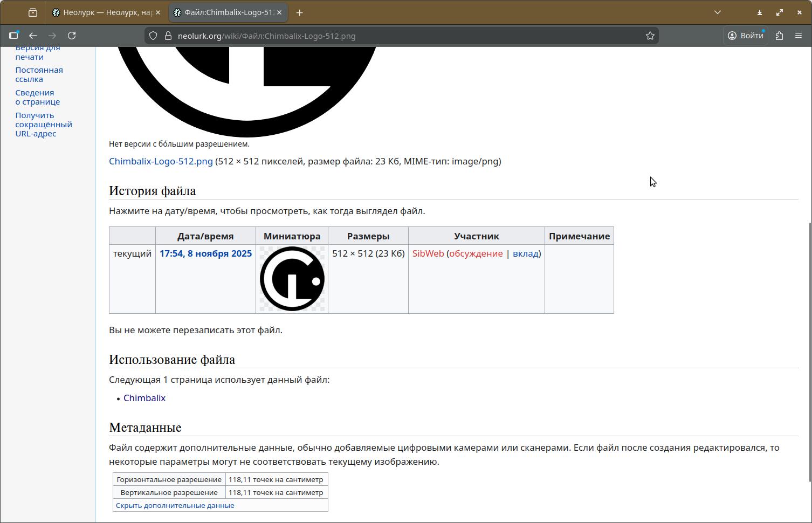The image size is (812, 523).
Task: Click the Вертикальное разрешение metadata label
Action: point(169,492)
